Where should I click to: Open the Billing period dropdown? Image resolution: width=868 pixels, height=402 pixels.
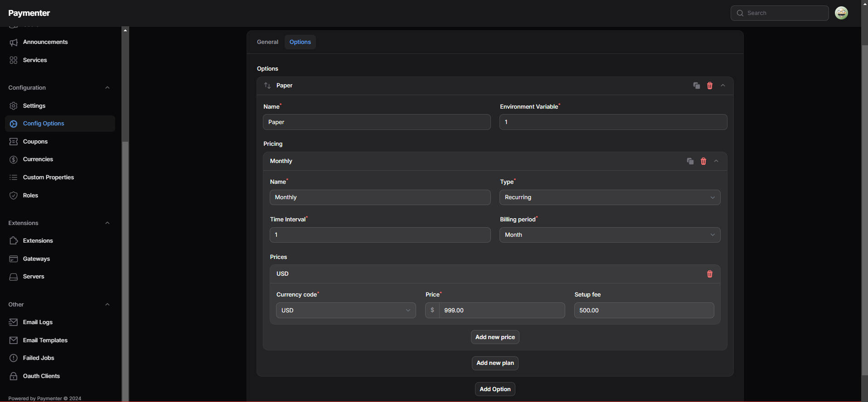(609, 235)
